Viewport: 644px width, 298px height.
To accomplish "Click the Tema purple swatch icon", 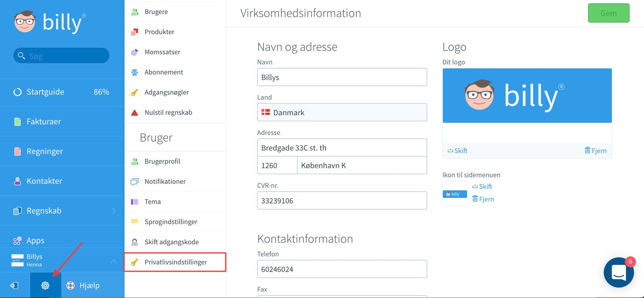I will pos(134,202).
